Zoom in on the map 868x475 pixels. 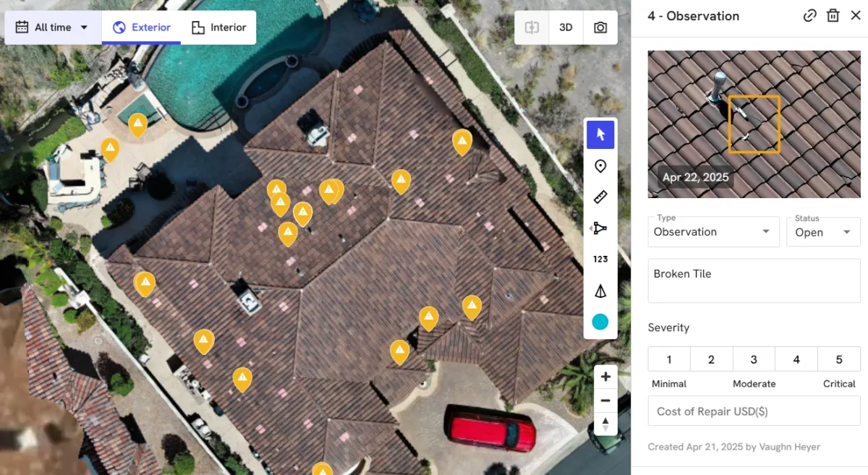[605, 377]
